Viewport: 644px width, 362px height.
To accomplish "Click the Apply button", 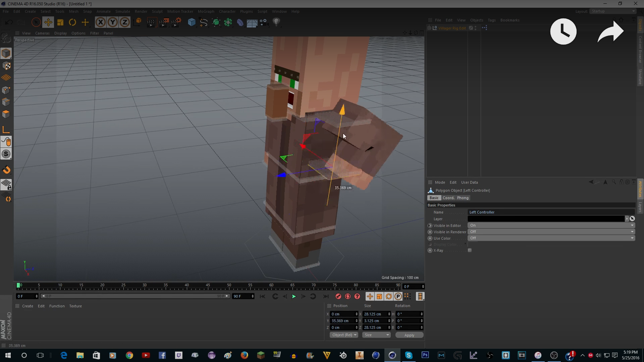I will tap(409, 335).
